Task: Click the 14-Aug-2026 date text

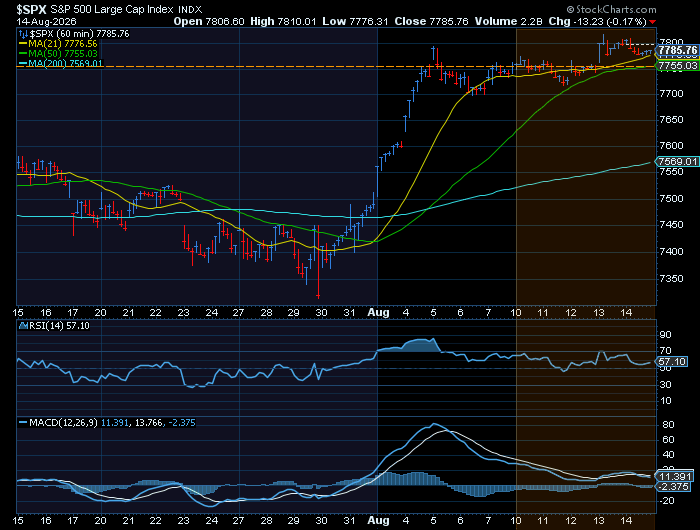Action: 46,21
